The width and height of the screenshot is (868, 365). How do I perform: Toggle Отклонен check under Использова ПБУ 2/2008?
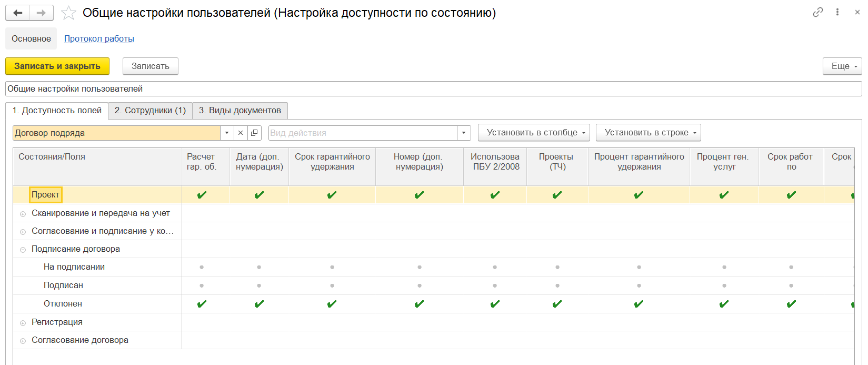[x=495, y=304]
